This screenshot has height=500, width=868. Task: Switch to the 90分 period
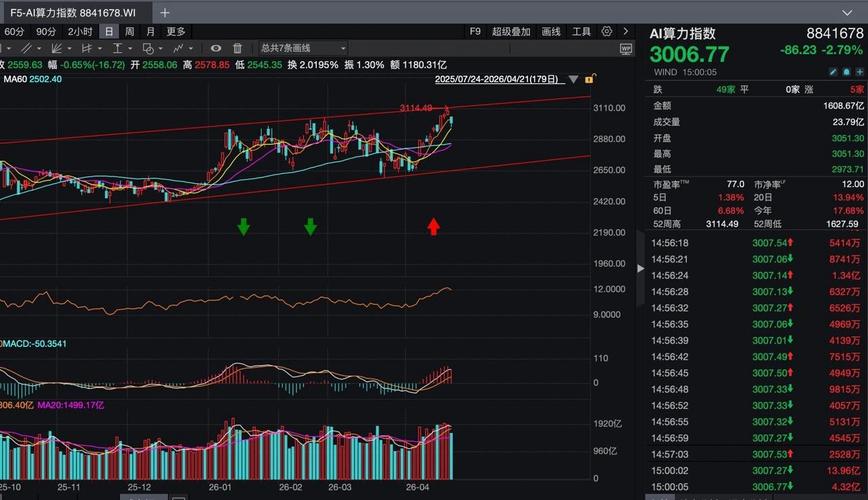click(46, 32)
